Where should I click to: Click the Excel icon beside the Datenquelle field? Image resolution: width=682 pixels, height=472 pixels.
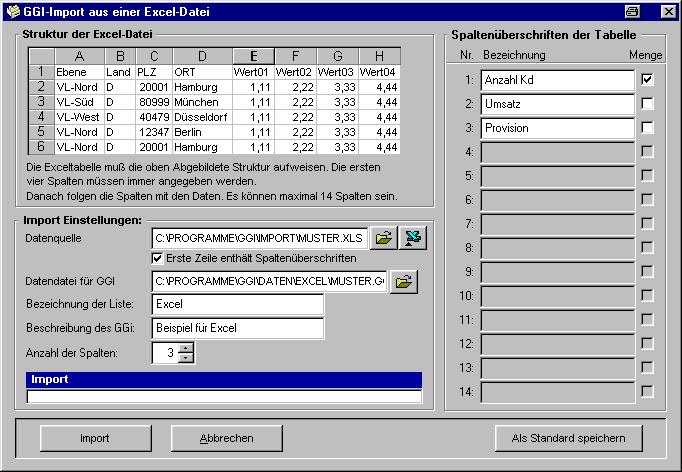412,238
